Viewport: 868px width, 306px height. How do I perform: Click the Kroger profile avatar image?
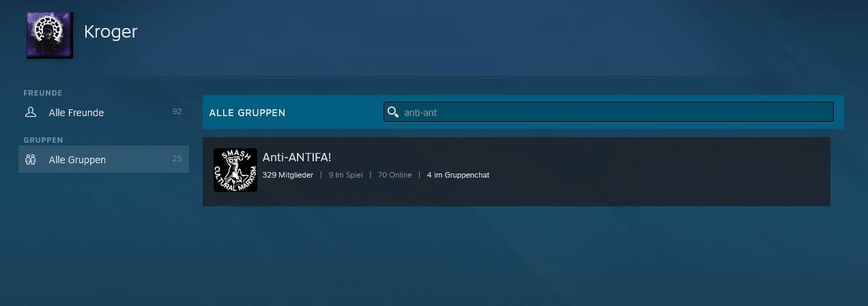[x=49, y=35]
